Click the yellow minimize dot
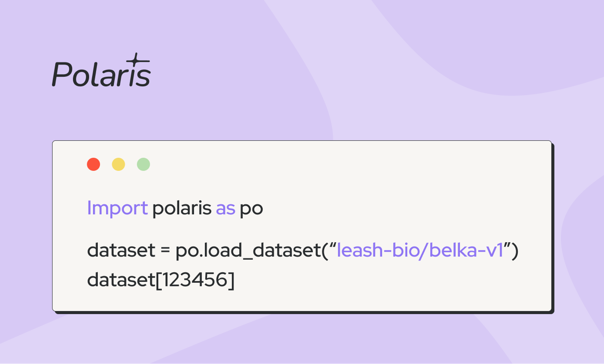604x364 pixels. point(118,164)
